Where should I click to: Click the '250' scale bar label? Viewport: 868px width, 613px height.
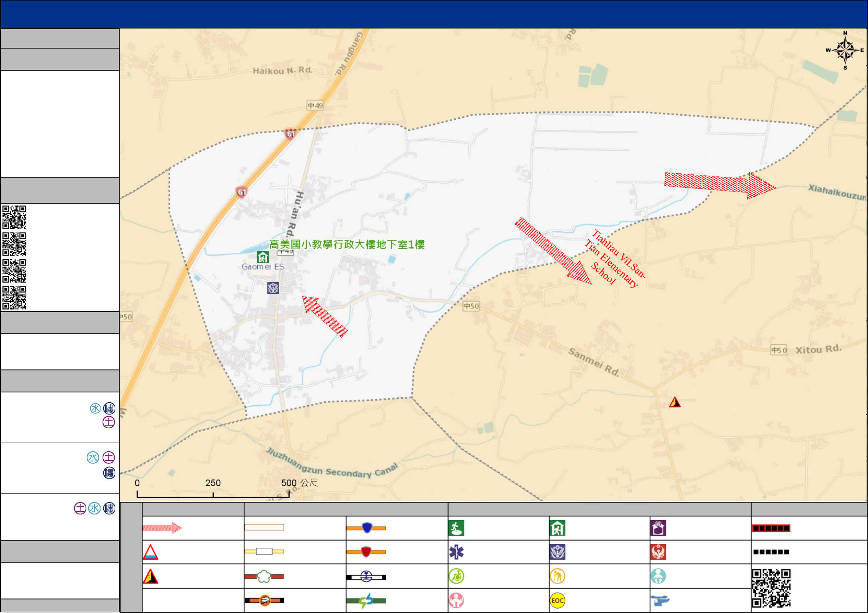(x=213, y=483)
